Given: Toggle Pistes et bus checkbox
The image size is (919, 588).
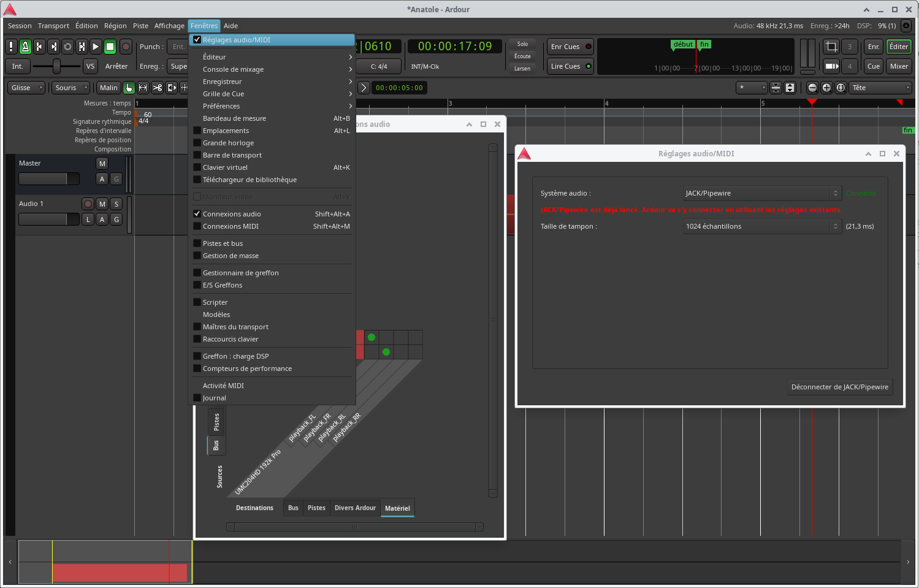Looking at the screenshot, I should [197, 243].
